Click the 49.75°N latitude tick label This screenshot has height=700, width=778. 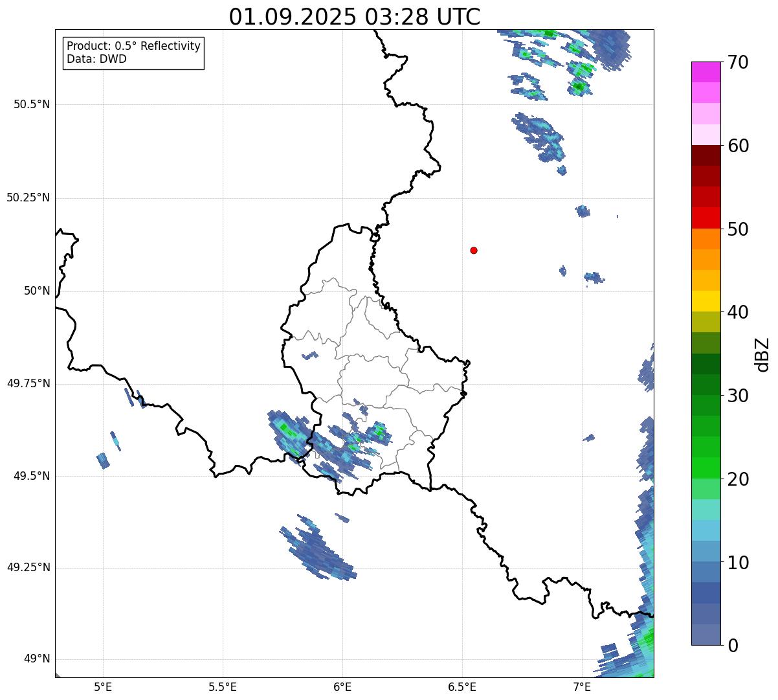pos(28,383)
